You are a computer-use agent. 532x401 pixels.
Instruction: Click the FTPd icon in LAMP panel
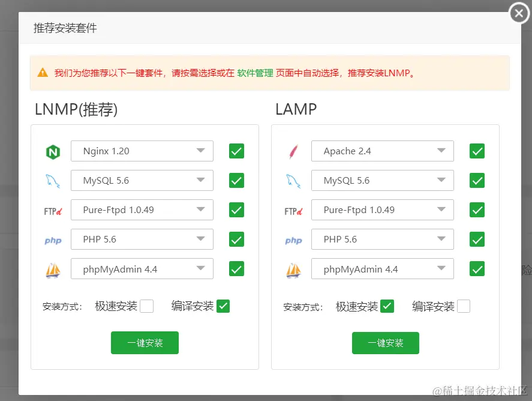tap(293, 211)
